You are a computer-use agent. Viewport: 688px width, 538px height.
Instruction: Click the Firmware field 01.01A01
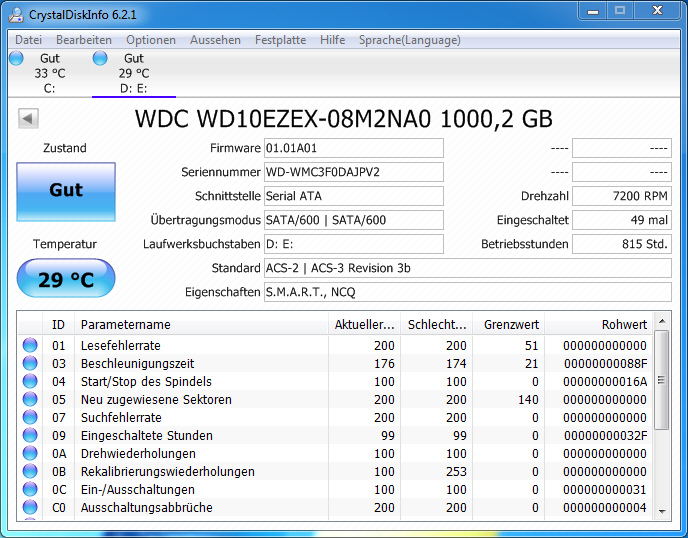click(x=354, y=148)
